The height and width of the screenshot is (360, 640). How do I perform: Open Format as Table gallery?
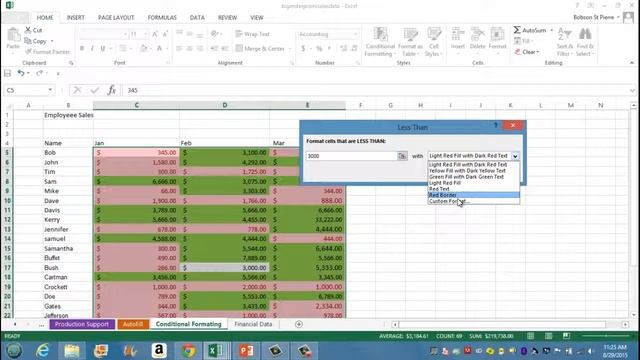point(410,42)
